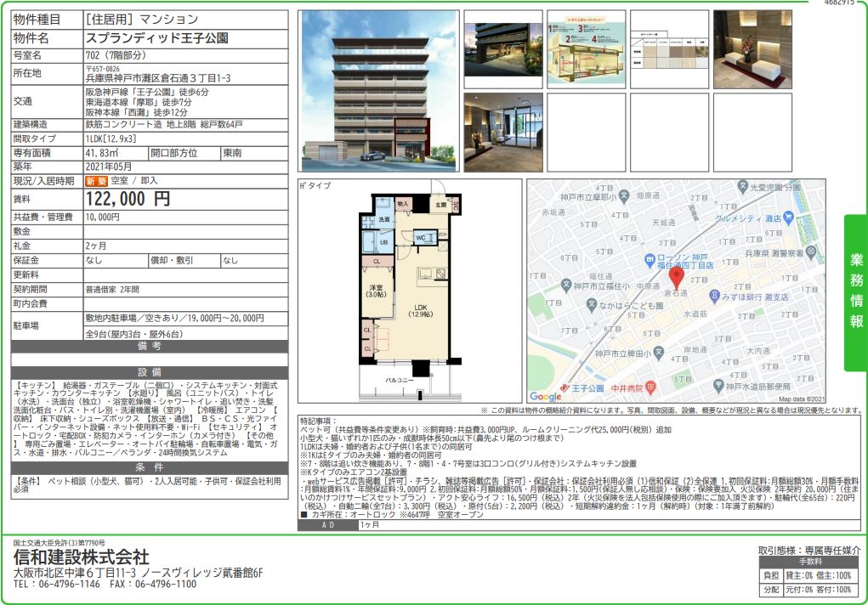Select the グルメシティ 灘店 shopping marker icon

coord(789,218)
